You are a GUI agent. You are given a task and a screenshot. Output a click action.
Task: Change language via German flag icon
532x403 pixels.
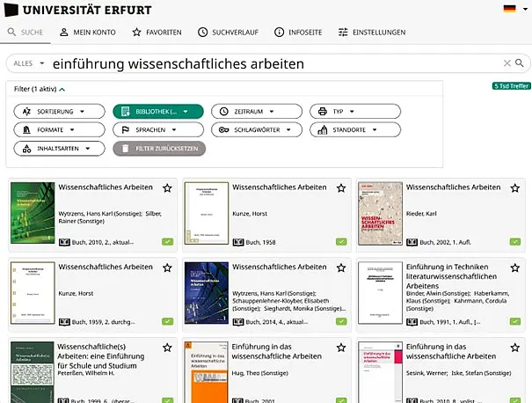(509, 9)
